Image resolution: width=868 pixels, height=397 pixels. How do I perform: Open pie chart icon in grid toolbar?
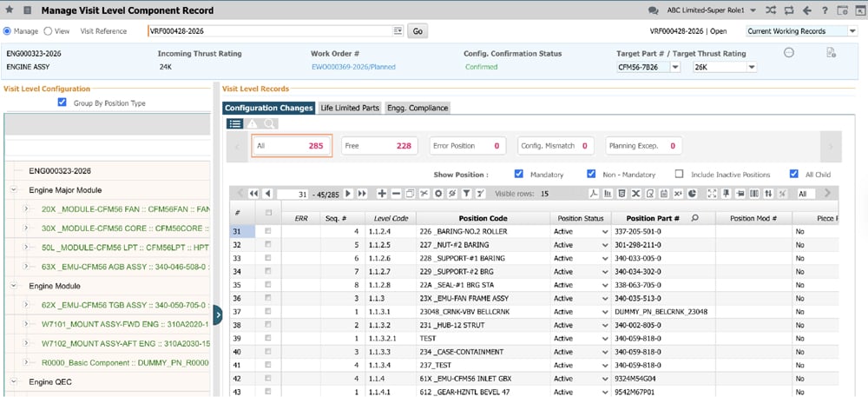point(692,193)
